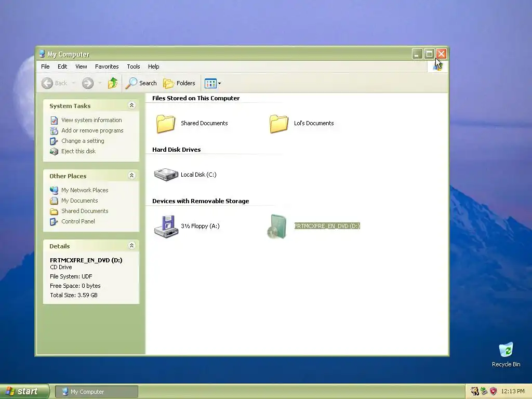Select the 3½ Floppy (A:) drive icon
Image resolution: width=532 pixels, height=399 pixels.
166,227
